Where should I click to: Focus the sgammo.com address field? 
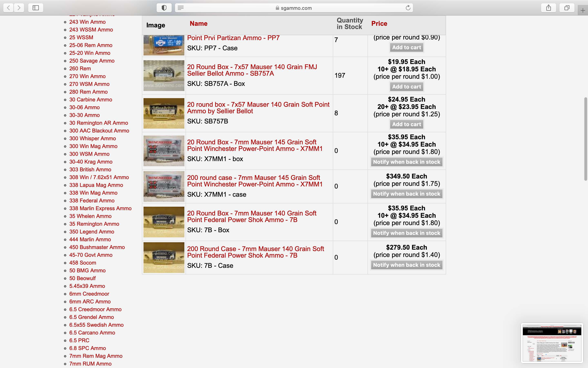(x=294, y=8)
